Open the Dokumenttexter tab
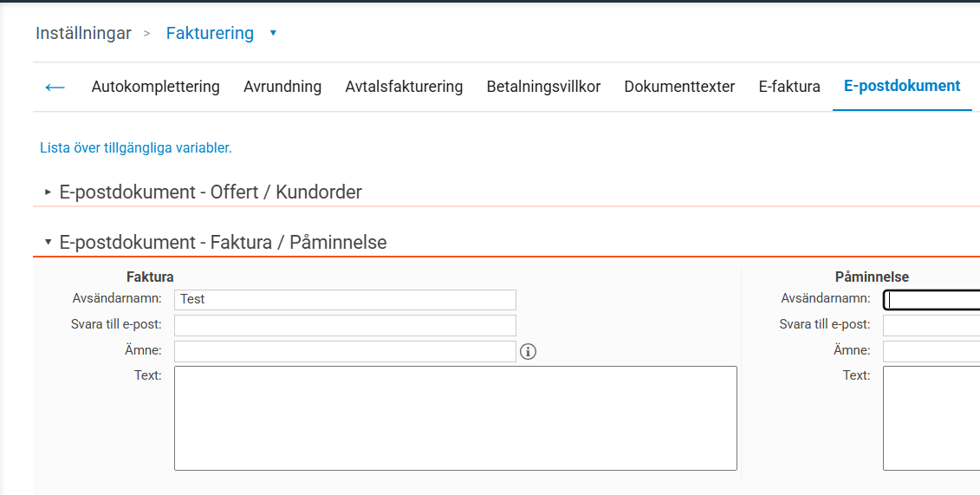 click(679, 87)
